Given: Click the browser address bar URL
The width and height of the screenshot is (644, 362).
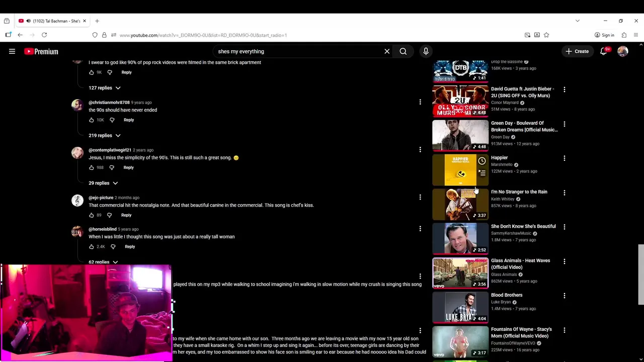Looking at the screenshot, I should click(203, 35).
